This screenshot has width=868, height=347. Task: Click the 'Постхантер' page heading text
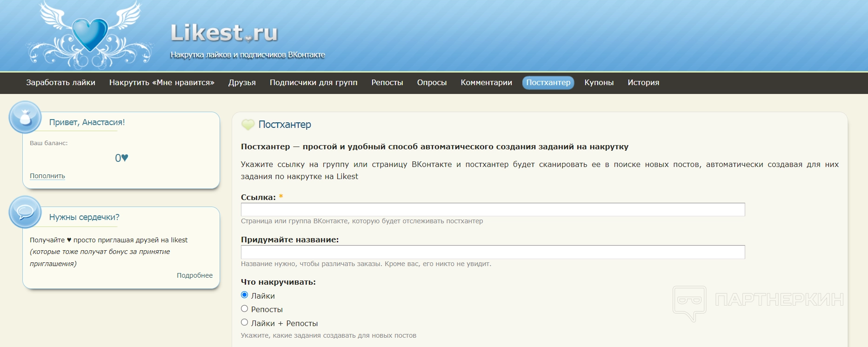point(285,125)
